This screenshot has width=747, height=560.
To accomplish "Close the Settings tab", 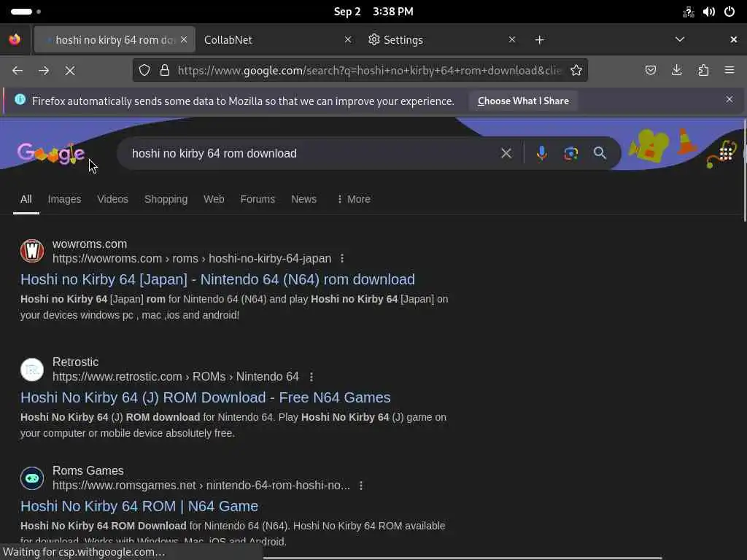I will (512, 39).
